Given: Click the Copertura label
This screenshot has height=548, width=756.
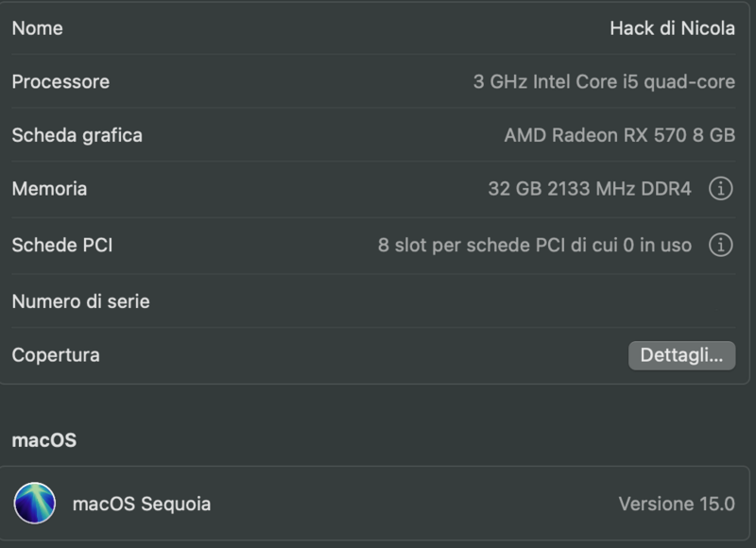Looking at the screenshot, I should [56, 355].
